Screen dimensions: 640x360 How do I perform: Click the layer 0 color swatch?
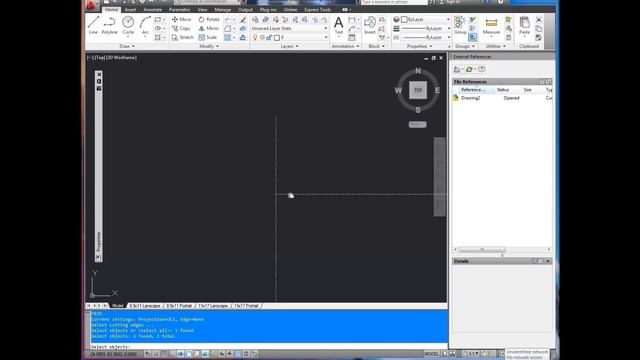(x=277, y=38)
